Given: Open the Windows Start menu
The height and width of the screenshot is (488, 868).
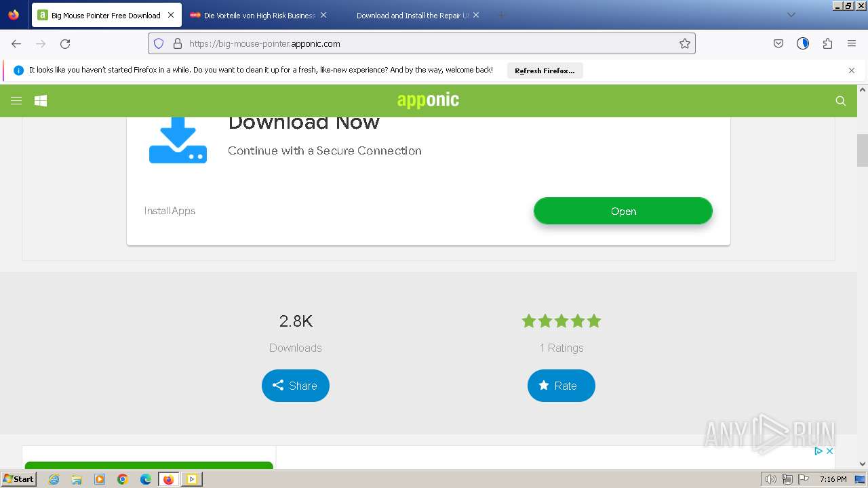Looking at the screenshot, I should pyautogui.click(x=19, y=479).
